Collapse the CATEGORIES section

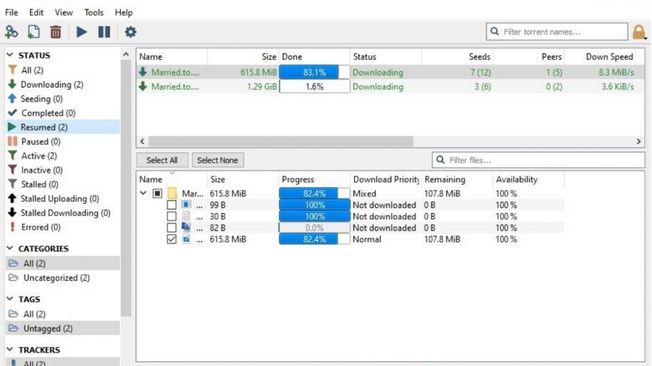tap(10, 248)
